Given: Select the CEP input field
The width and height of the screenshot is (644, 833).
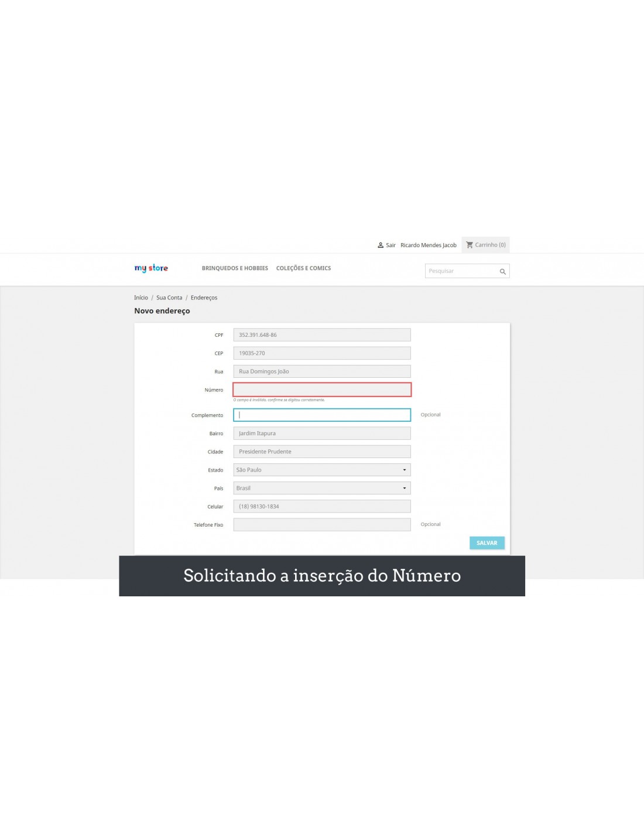Looking at the screenshot, I should pos(322,353).
